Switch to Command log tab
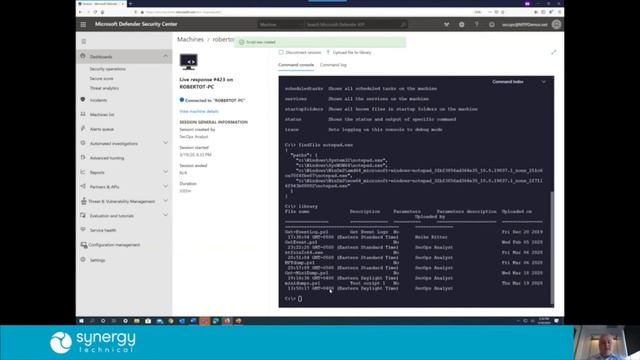 (x=333, y=65)
